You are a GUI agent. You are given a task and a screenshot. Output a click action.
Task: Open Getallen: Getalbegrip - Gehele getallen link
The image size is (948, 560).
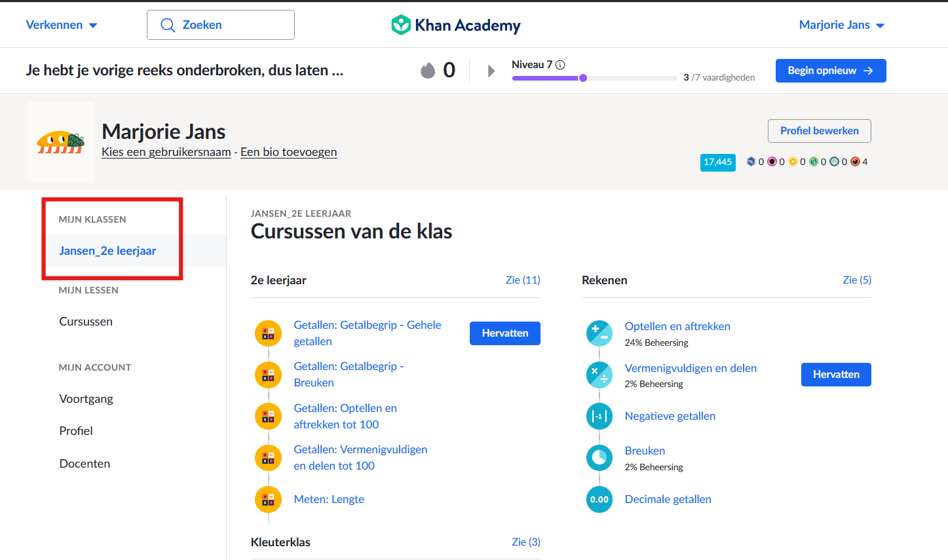(x=368, y=333)
